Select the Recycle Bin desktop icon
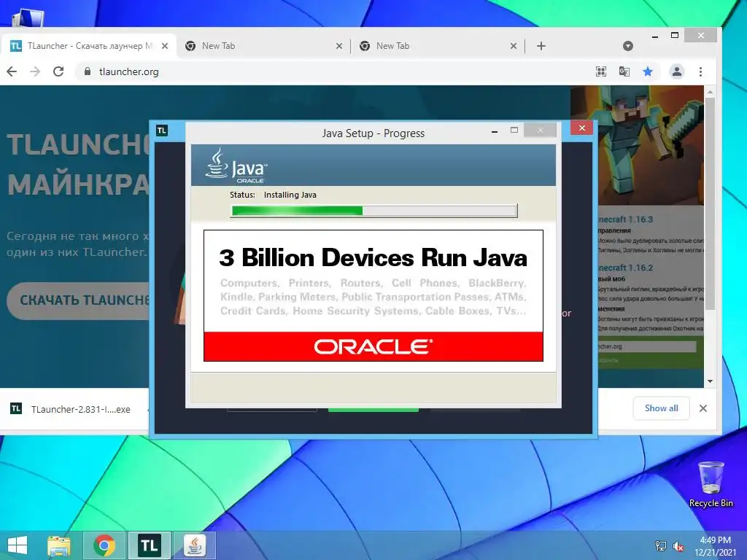Image resolution: width=747 pixels, height=560 pixels. [x=711, y=484]
